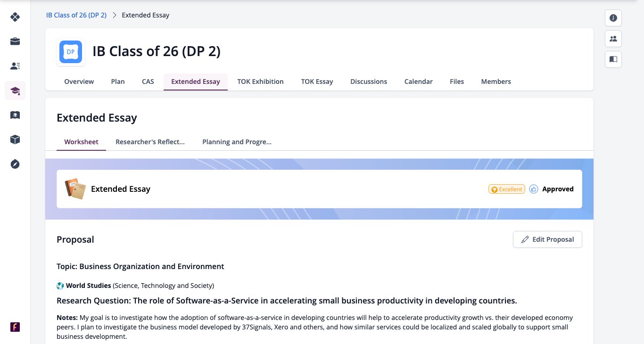This screenshot has height=344, width=644.
Task: Click the purple app icon at sidebar bottom
Action: [x=15, y=327]
